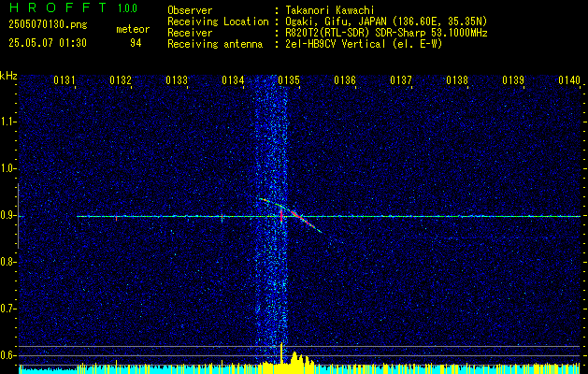
Task: Click time marker 0139
Action: tap(513, 80)
